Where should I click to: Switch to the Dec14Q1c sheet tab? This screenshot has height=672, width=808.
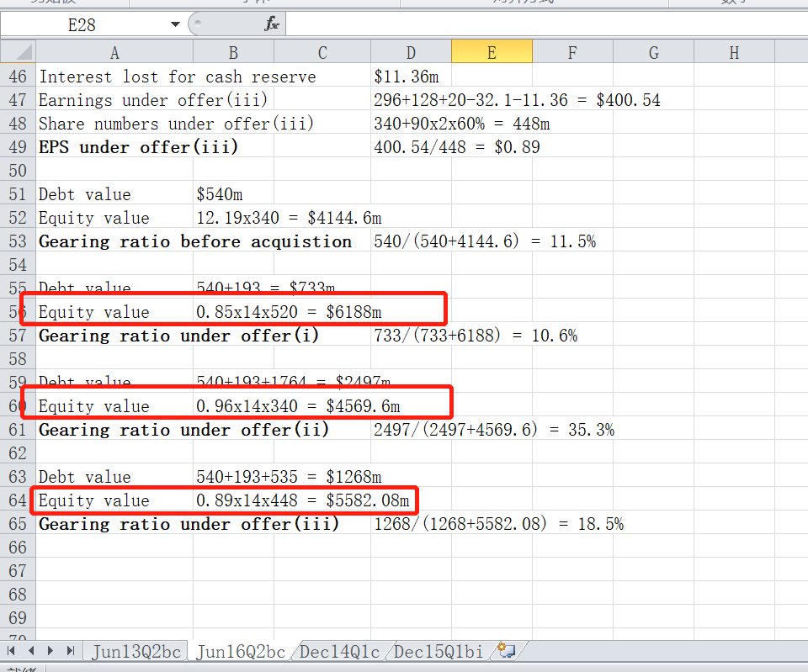(338, 652)
